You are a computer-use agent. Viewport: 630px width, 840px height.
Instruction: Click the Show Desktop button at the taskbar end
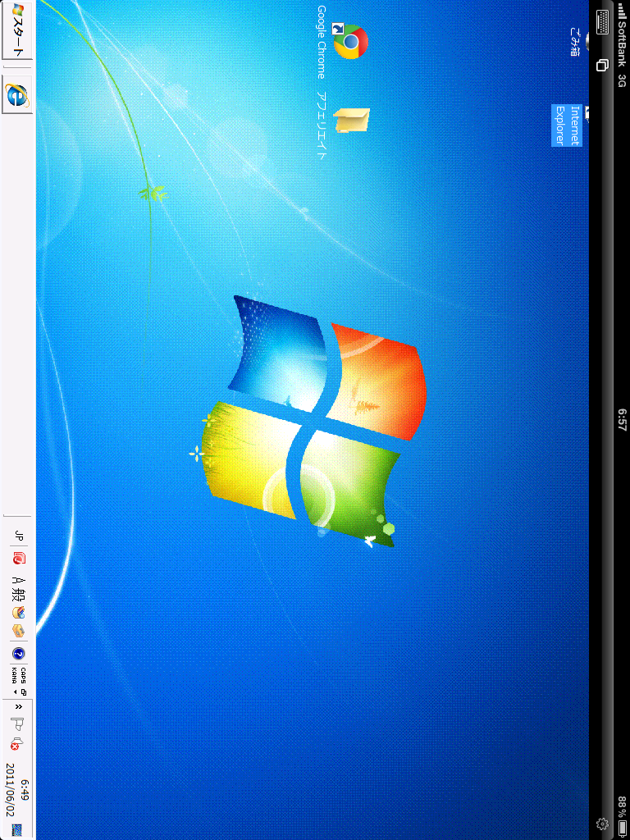tap(17, 830)
